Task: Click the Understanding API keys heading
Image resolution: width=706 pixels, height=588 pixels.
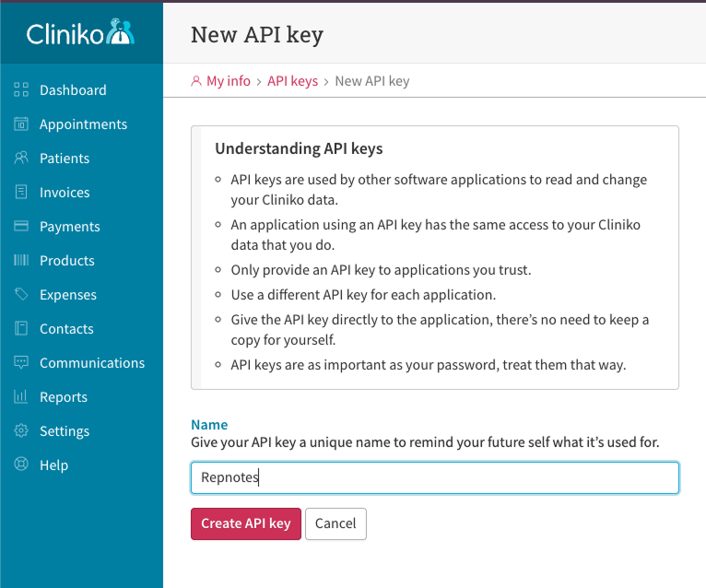Action: pyautogui.click(x=299, y=148)
